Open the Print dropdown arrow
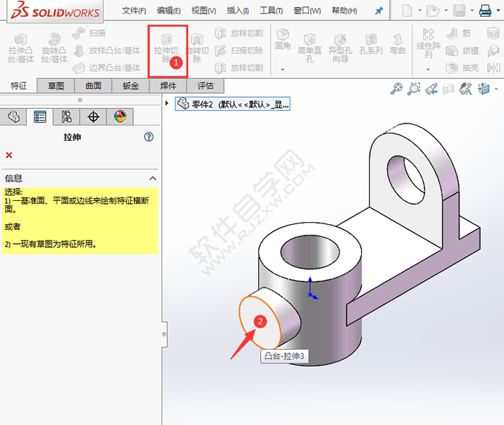 coord(498,11)
